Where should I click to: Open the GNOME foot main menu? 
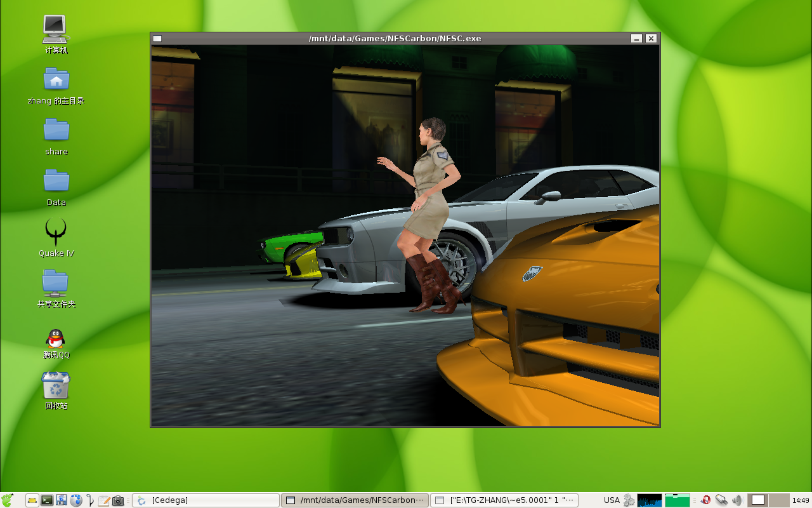[8, 500]
